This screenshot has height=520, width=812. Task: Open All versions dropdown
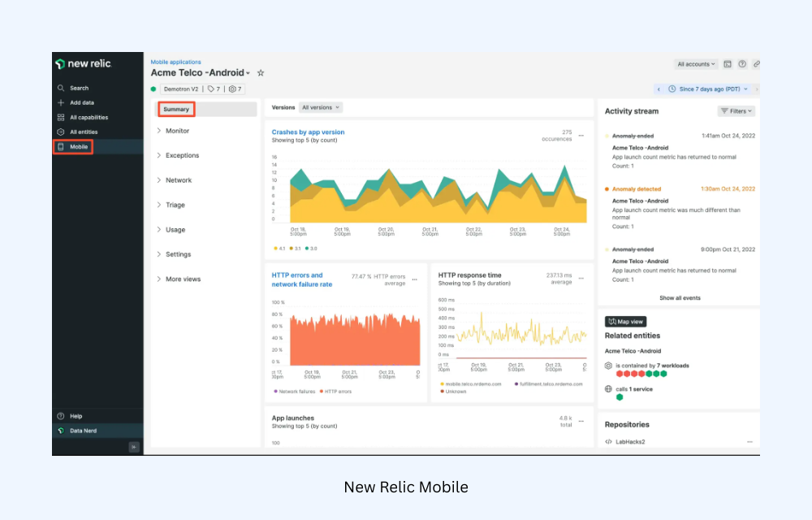[321, 108]
